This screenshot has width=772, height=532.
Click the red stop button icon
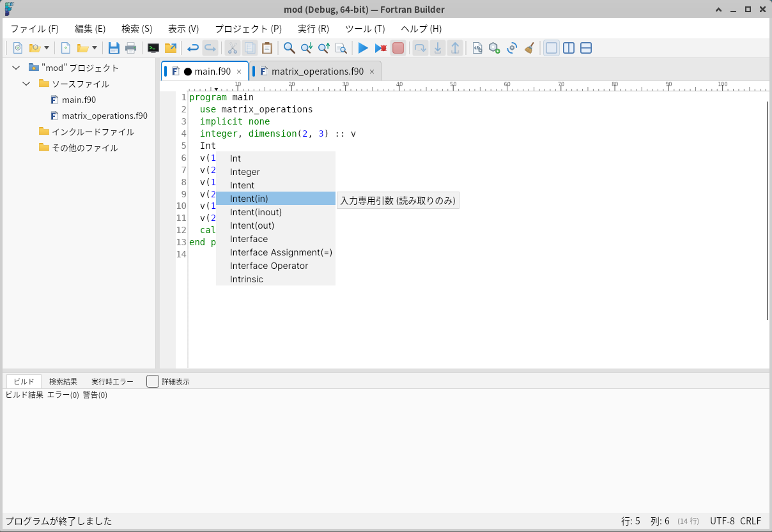(398, 48)
